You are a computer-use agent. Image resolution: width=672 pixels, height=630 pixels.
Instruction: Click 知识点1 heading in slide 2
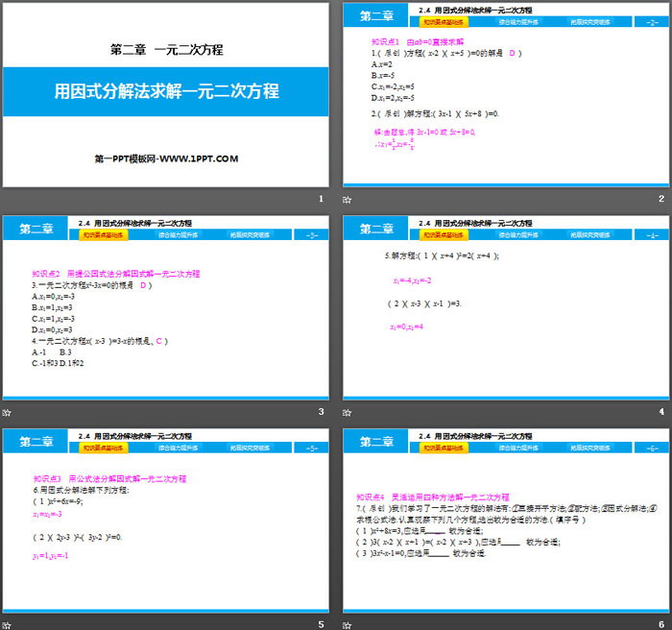418,41
